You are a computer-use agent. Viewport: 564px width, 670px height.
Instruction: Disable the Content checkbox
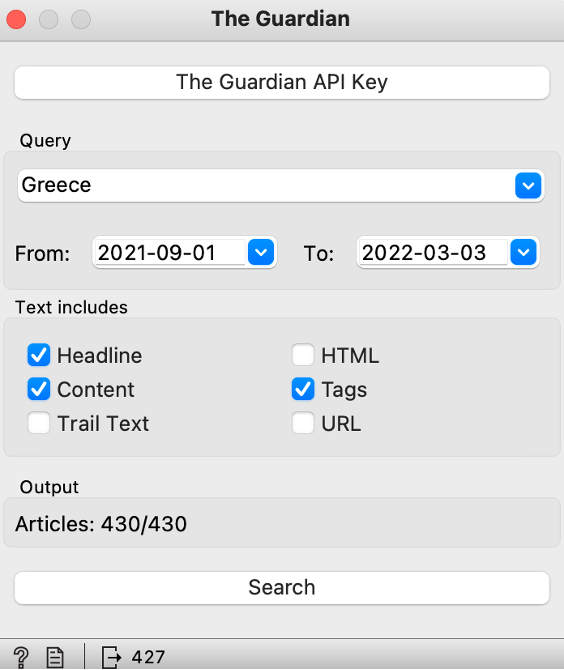[x=39, y=389]
